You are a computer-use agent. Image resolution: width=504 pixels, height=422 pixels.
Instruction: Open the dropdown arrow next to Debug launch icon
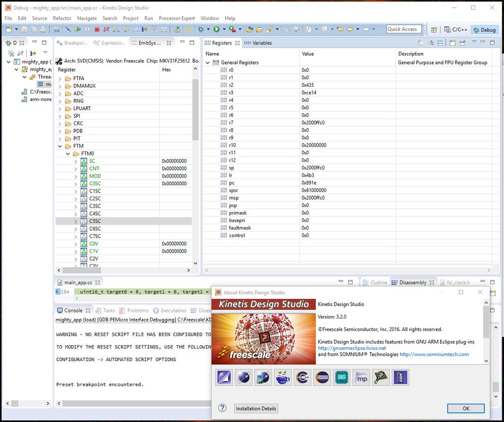[x=208, y=29]
